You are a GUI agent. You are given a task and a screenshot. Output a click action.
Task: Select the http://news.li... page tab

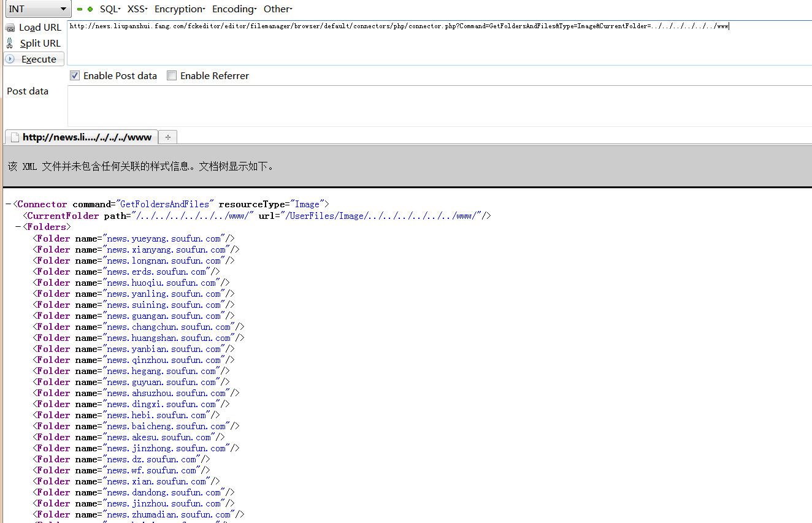coord(81,137)
